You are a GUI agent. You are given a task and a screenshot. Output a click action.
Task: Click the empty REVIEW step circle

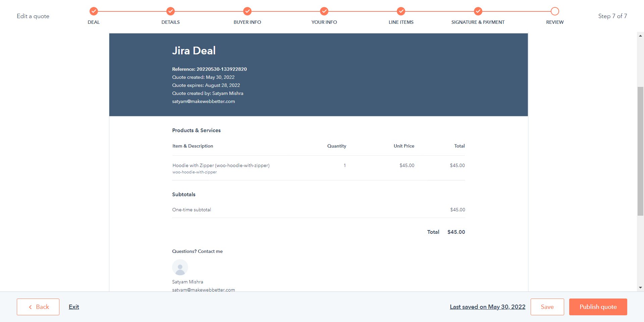[555, 11]
